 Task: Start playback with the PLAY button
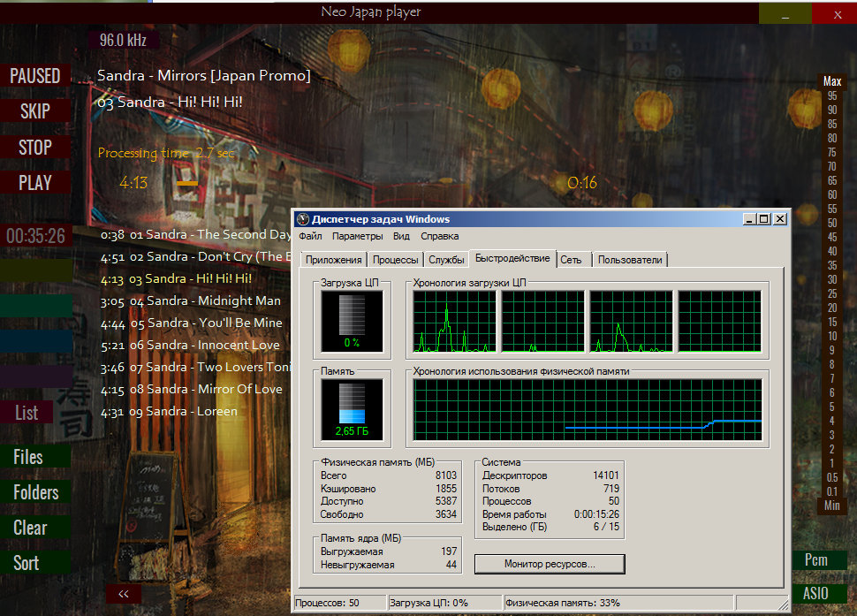(x=35, y=183)
